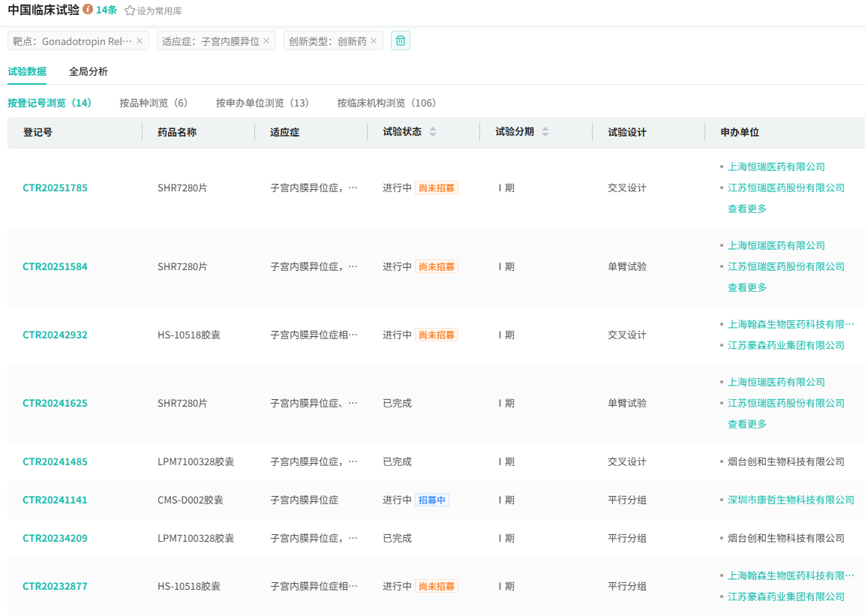The width and height of the screenshot is (865, 616).
Task: Remove the 靶点 Gonadotropin filter tag
Action: pos(140,41)
